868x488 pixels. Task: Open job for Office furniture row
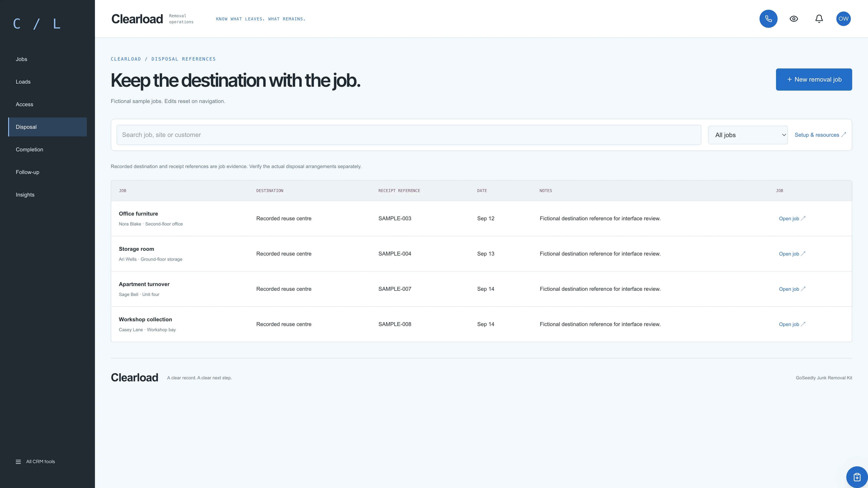pyautogui.click(x=792, y=218)
